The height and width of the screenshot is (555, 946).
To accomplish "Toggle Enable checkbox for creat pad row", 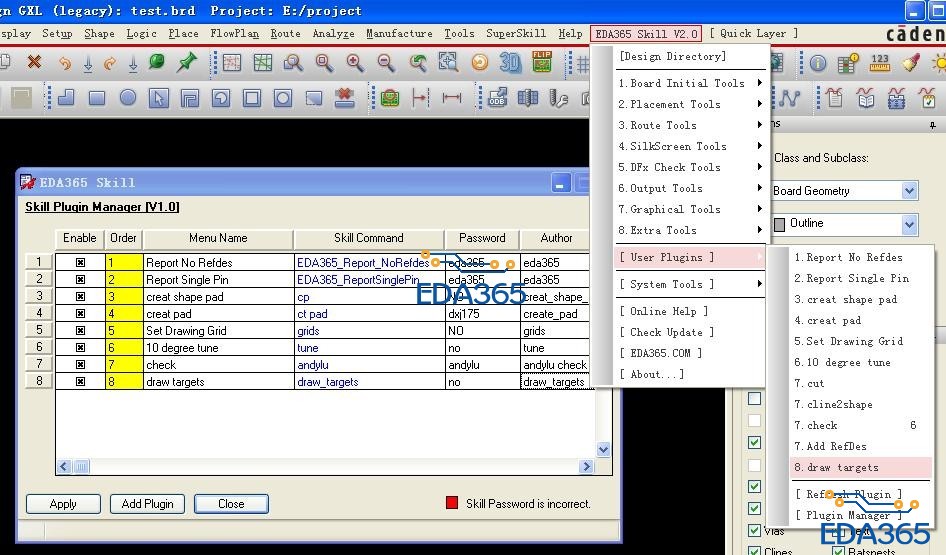I will click(x=80, y=313).
